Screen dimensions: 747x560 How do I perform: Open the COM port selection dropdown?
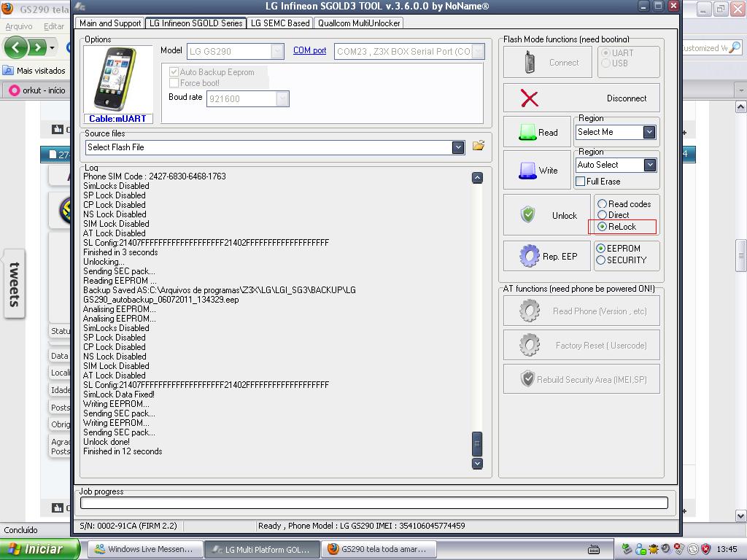(479, 52)
